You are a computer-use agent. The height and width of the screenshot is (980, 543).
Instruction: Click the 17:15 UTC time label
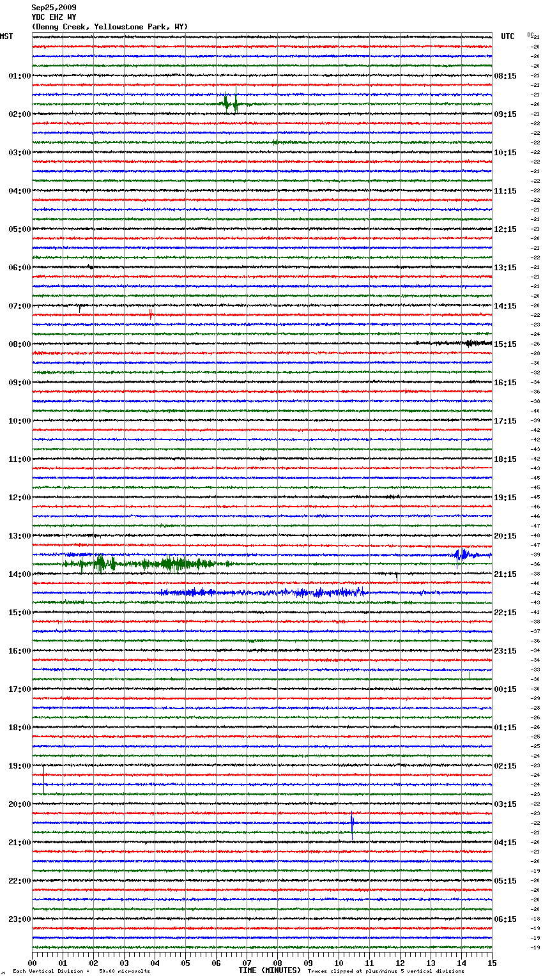pos(505,421)
